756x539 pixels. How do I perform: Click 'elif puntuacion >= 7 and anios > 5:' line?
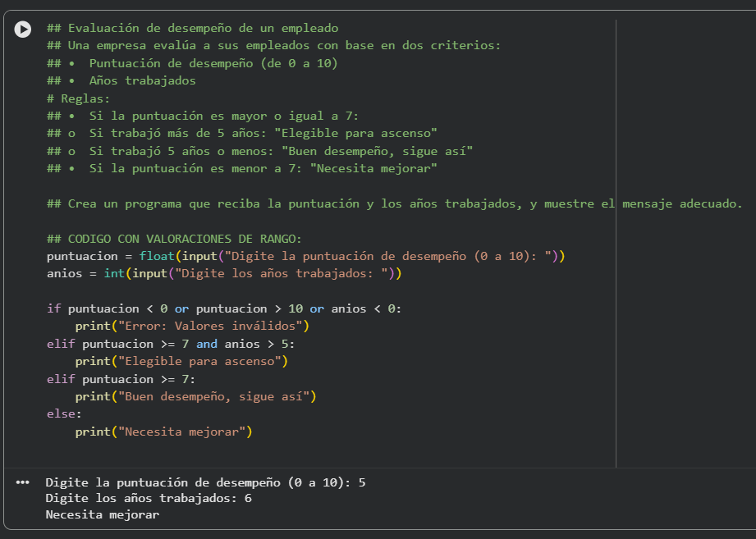click(x=170, y=344)
